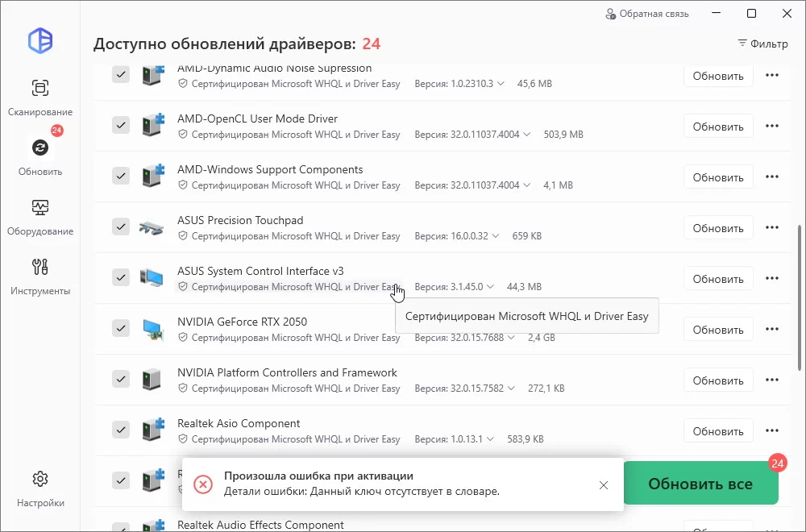Toggle checkbox of row left of error notification

coord(121,480)
